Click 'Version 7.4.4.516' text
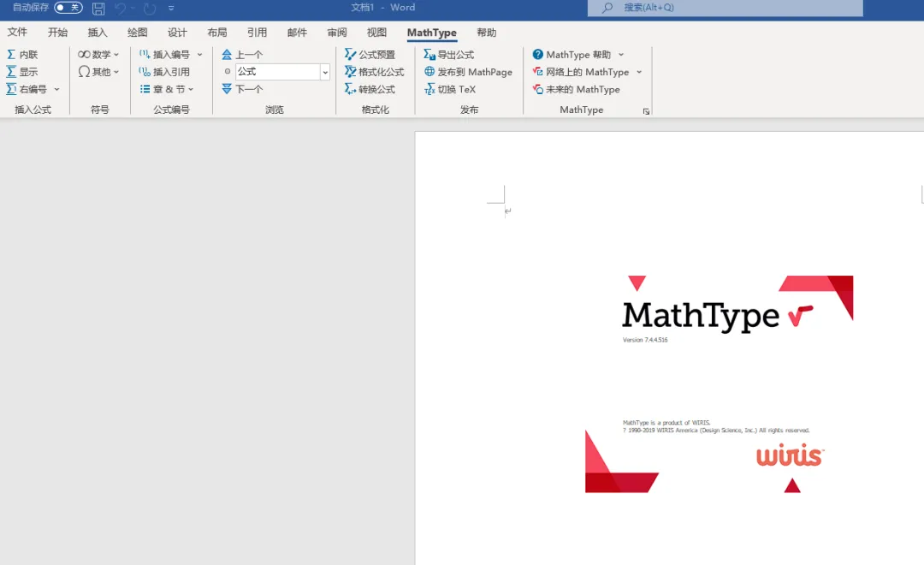The width and height of the screenshot is (924, 565). [645, 340]
